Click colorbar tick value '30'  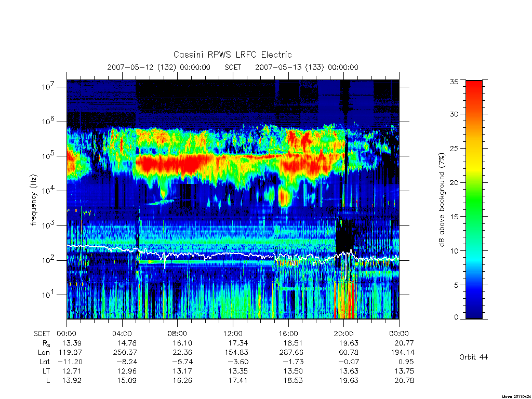(454, 114)
